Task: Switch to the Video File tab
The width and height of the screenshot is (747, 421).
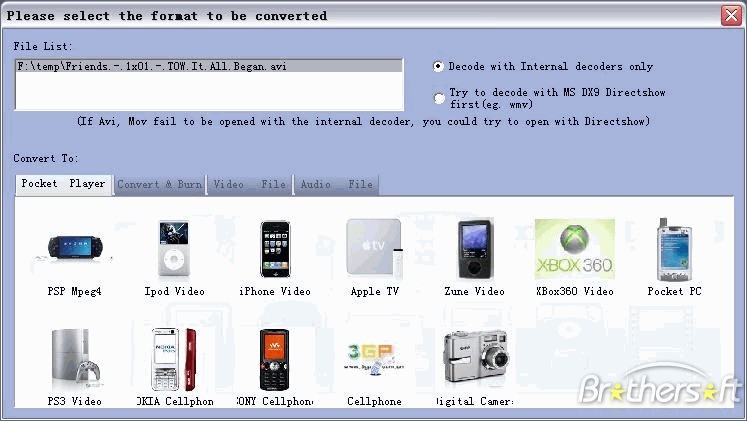Action: pos(250,184)
